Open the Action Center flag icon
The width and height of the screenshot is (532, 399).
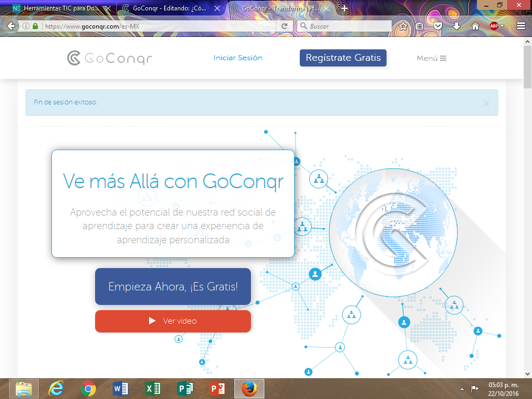pos(474,389)
